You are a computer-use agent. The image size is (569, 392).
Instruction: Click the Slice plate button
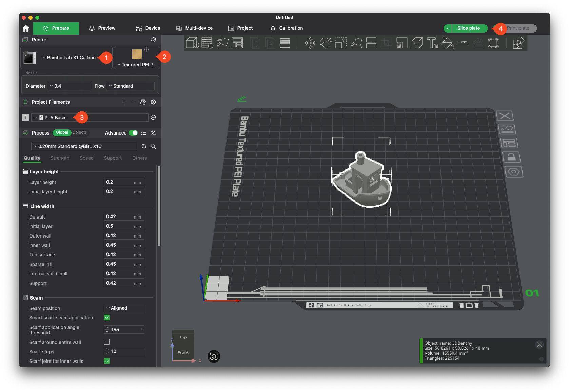click(469, 28)
